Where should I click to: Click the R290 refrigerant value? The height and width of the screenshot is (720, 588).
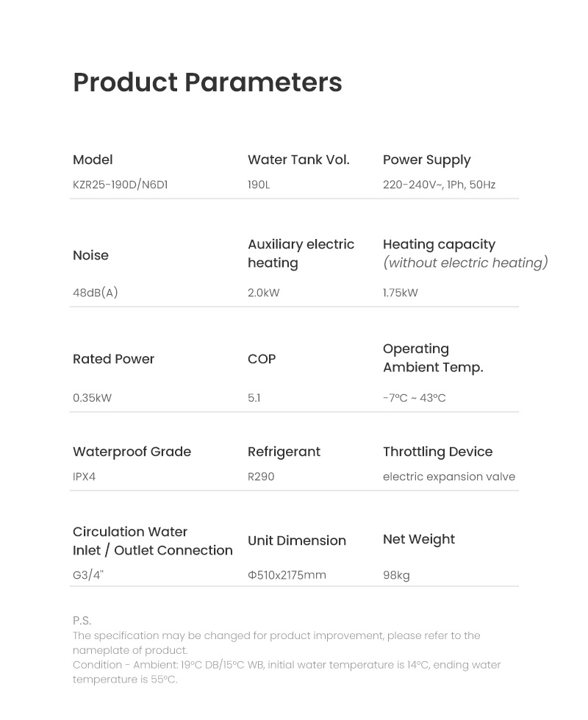[x=261, y=477]
